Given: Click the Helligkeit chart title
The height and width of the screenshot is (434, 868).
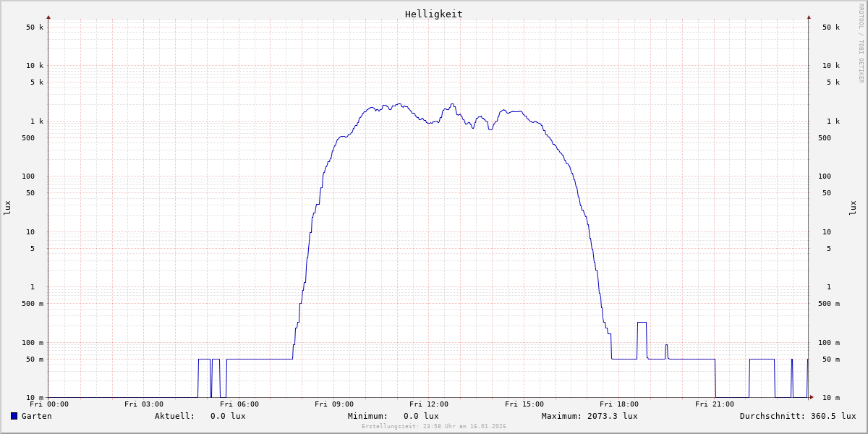Looking at the screenshot, I should coord(433,14).
